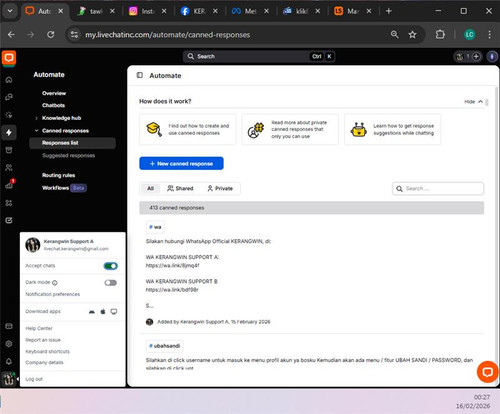Open the Archives box icon in sidebar

[x=9, y=150]
